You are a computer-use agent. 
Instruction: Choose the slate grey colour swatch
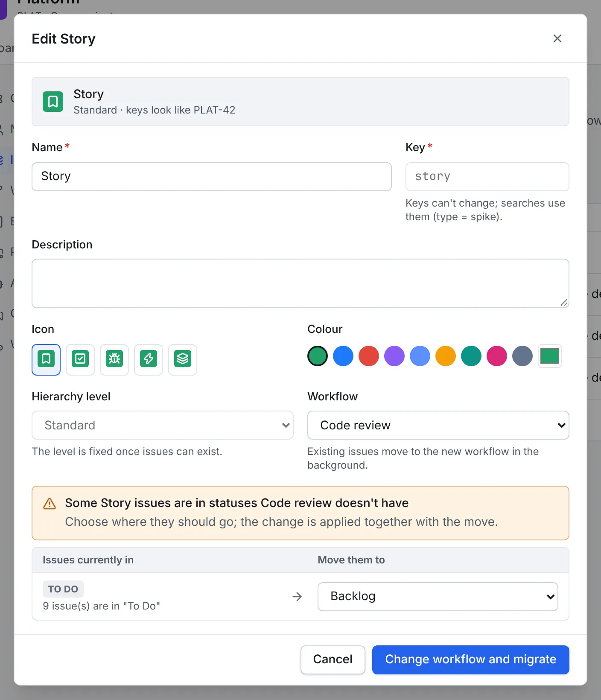click(x=522, y=356)
